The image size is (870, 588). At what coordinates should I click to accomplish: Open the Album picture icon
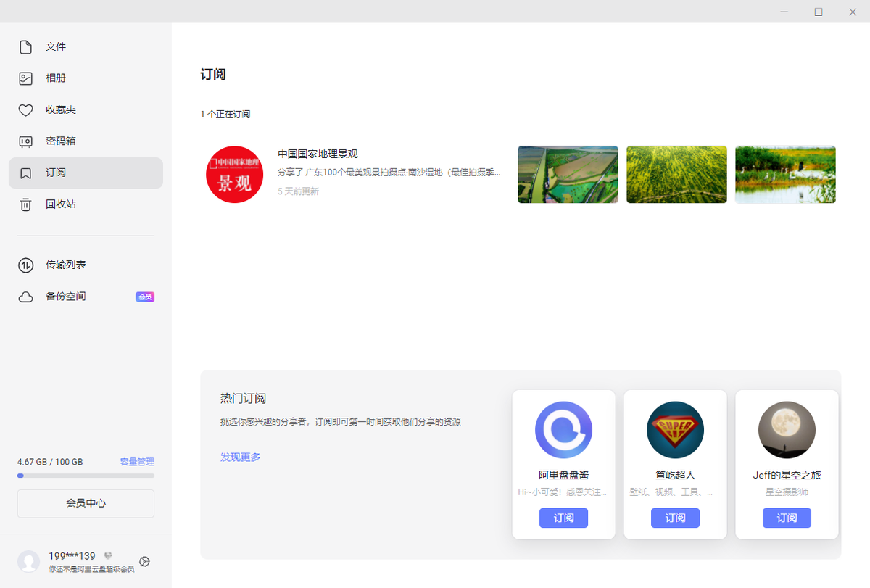[25, 78]
